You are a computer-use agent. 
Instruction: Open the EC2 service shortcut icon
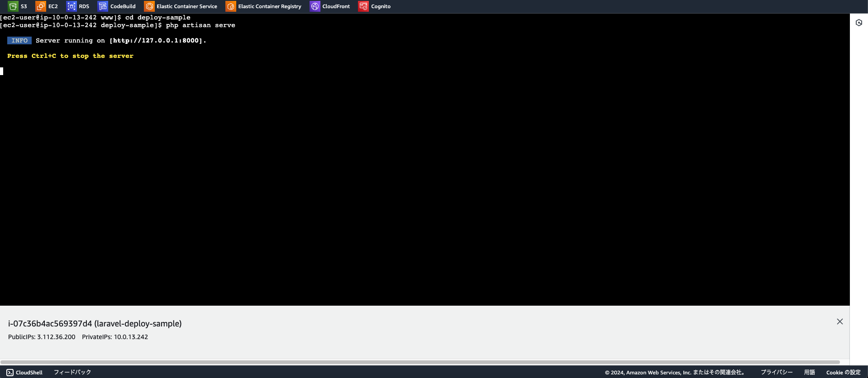click(41, 6)
